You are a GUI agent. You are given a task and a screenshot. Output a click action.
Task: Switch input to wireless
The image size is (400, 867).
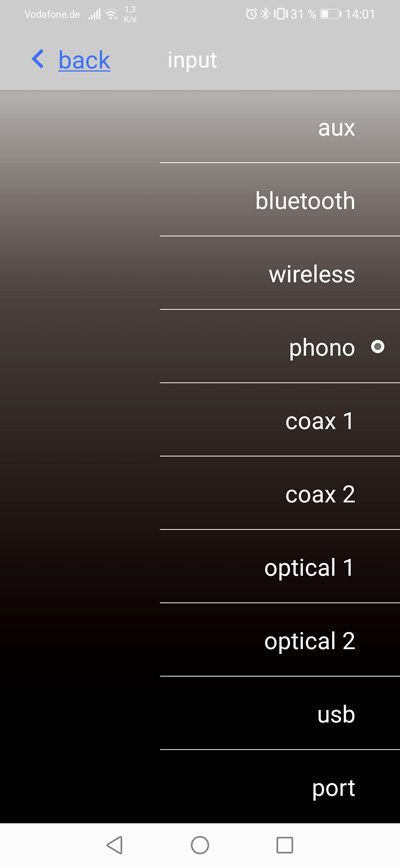point(280,273)
